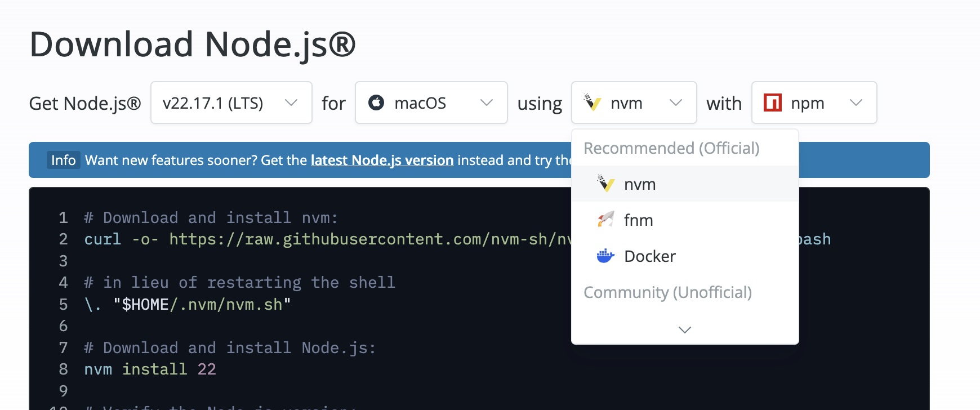Click the '# in lieu of restarting the shell' comment
The width and height of the screenshot is (980, 410).
pyautogui.click(x=239, y=282)
